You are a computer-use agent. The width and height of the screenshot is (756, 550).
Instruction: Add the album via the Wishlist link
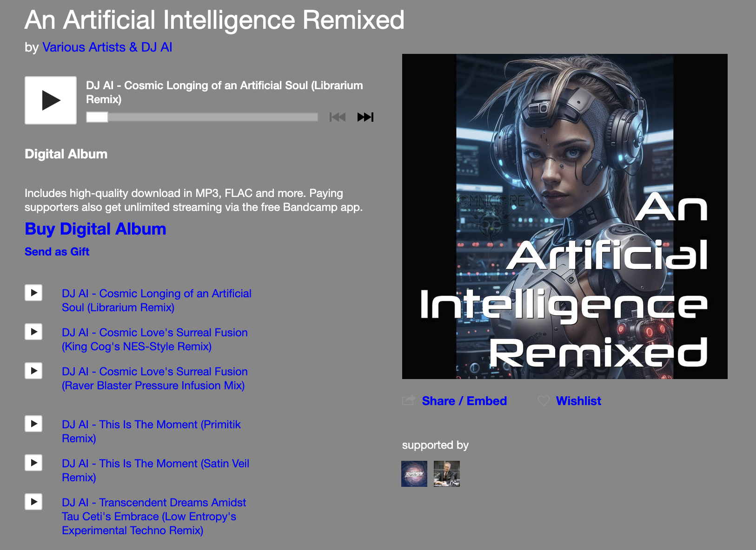click(578, 401)
